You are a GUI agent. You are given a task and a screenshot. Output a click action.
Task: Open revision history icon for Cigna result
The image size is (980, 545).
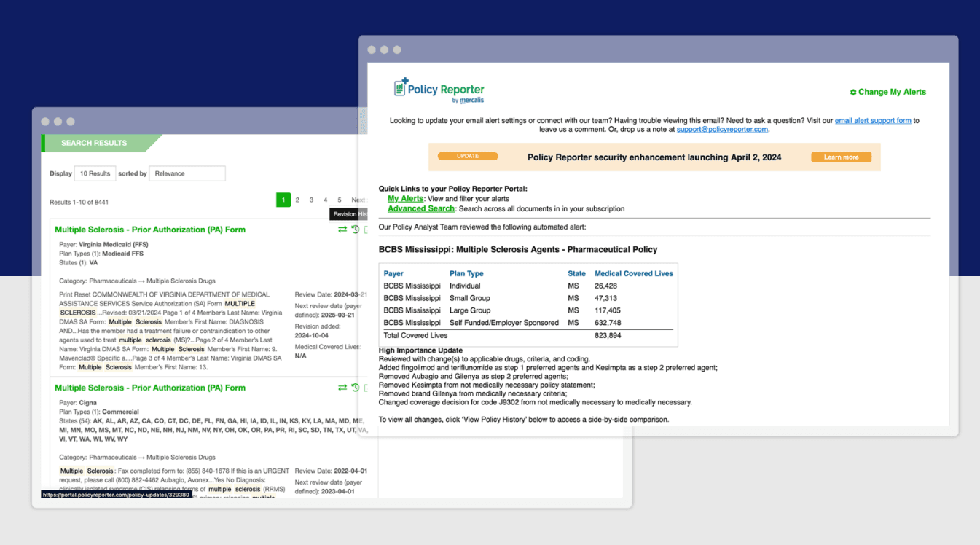(x=356, y=388)
